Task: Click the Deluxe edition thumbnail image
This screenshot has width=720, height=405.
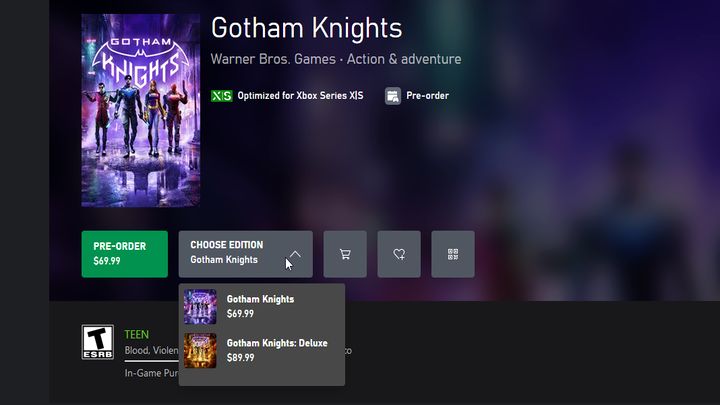Action: tap(200, 350)
